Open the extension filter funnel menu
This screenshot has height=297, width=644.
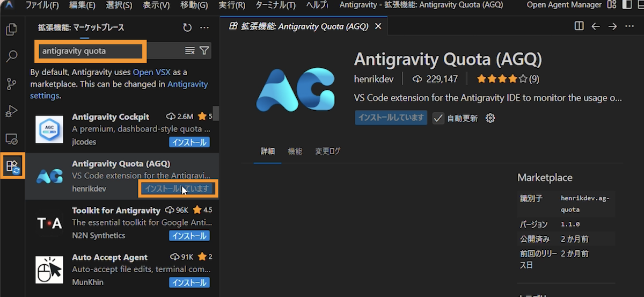[x=204, y=50]
